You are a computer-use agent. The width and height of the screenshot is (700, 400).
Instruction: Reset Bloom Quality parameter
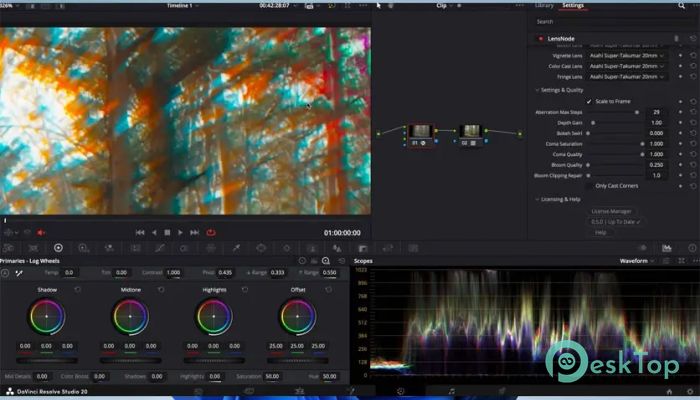coord(692,165)
